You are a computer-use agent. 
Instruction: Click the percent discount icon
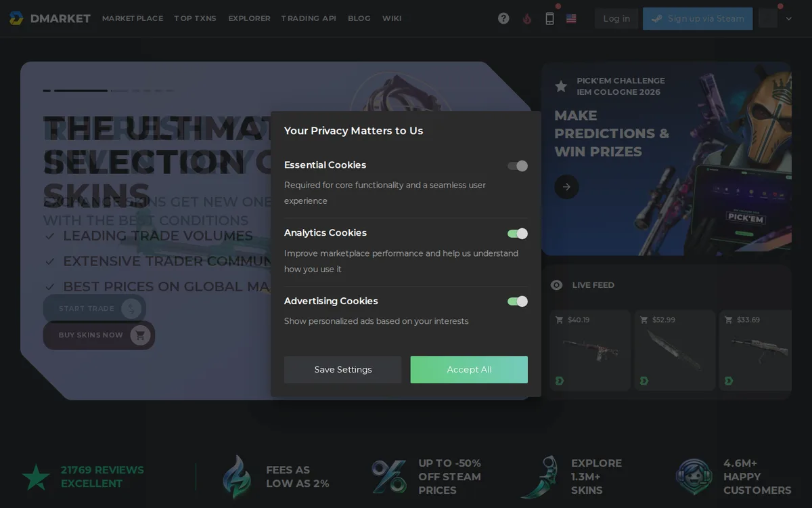[x=389, y=477]
